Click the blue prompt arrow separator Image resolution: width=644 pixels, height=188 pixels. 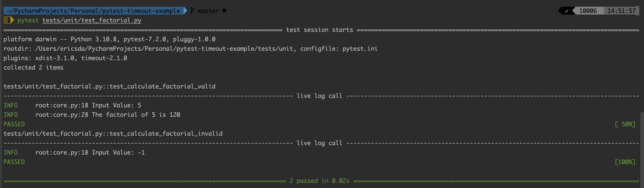point(185,11)
